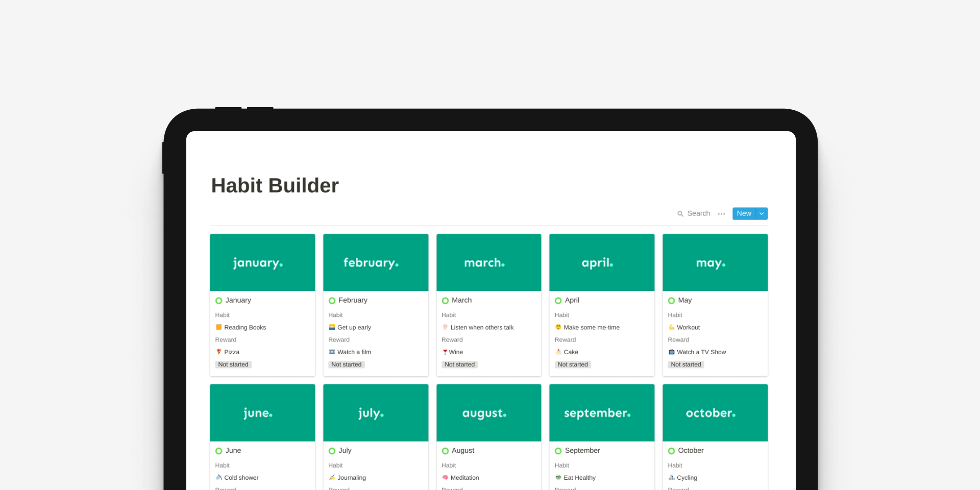Open the three-dot options menu

click(721, 214)
